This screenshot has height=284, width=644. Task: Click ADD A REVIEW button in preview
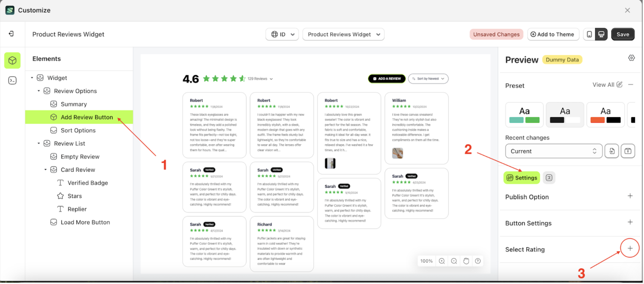coord(387,79)
